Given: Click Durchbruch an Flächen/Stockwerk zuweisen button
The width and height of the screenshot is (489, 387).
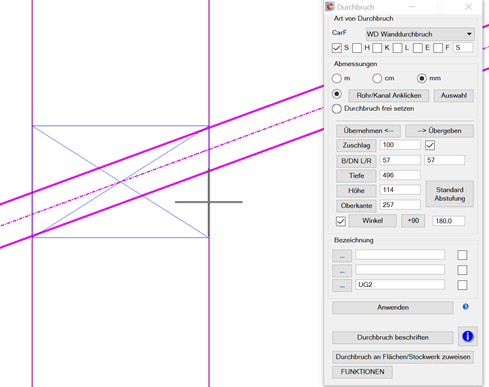Looking at the screenshot, I should pyautogui.click(x=403, y=357).
